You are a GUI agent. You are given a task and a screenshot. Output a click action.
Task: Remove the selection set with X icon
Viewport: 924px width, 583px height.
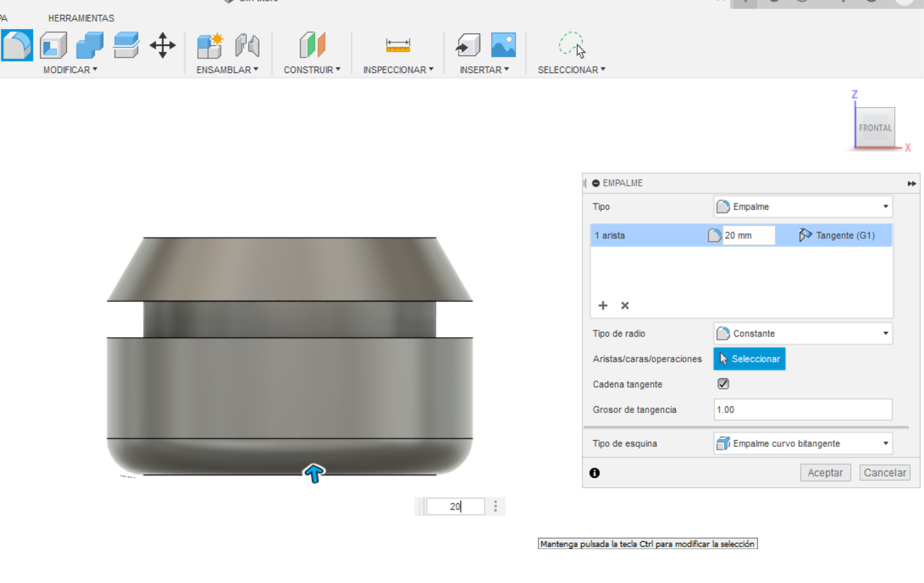point(625,305)
